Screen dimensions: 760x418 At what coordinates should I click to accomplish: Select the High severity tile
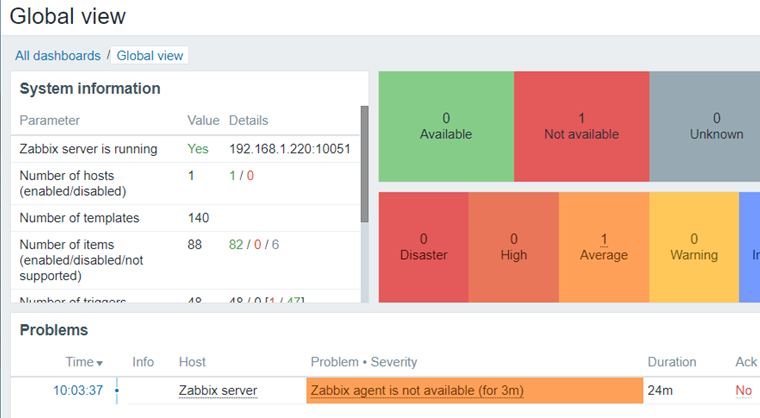pos(513,247)
